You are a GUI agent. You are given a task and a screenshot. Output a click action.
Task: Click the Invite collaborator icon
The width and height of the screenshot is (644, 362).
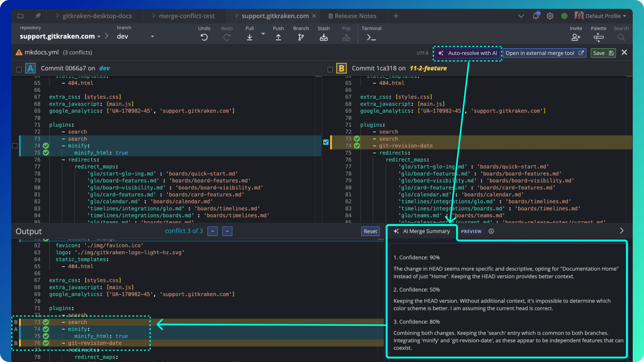point(576,37)
